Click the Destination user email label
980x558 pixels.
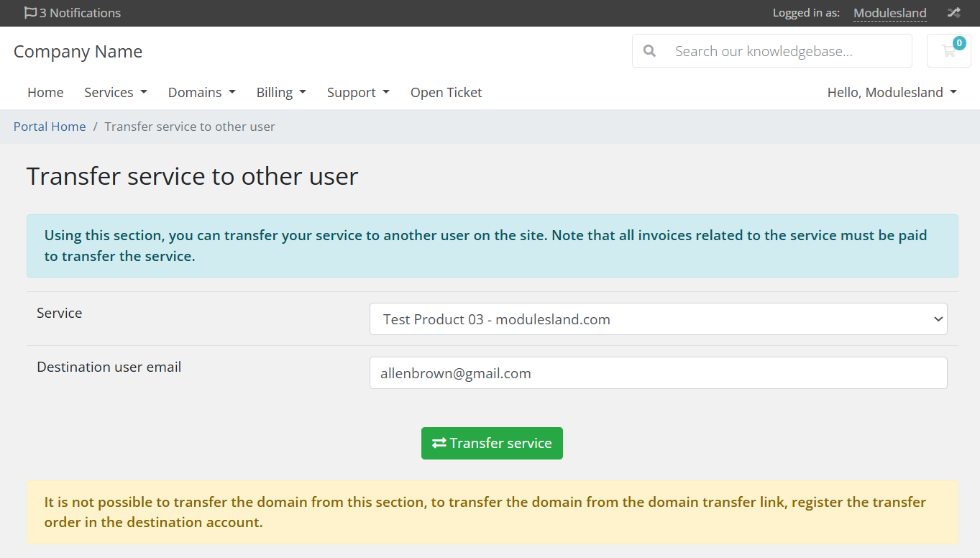click(109, 367)
